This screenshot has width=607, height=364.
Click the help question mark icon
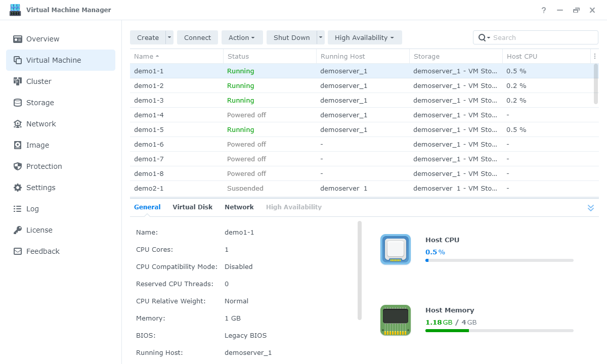[x=544, y=10]
